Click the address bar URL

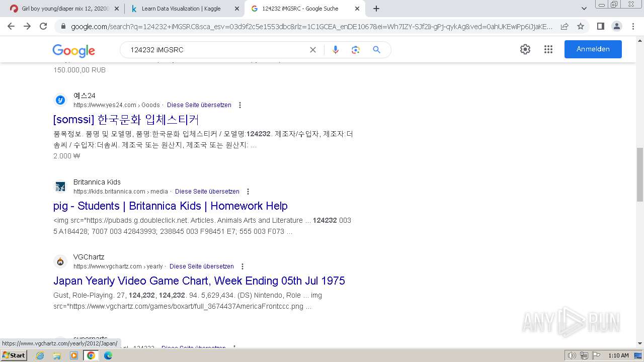click(x=311, y=27)
